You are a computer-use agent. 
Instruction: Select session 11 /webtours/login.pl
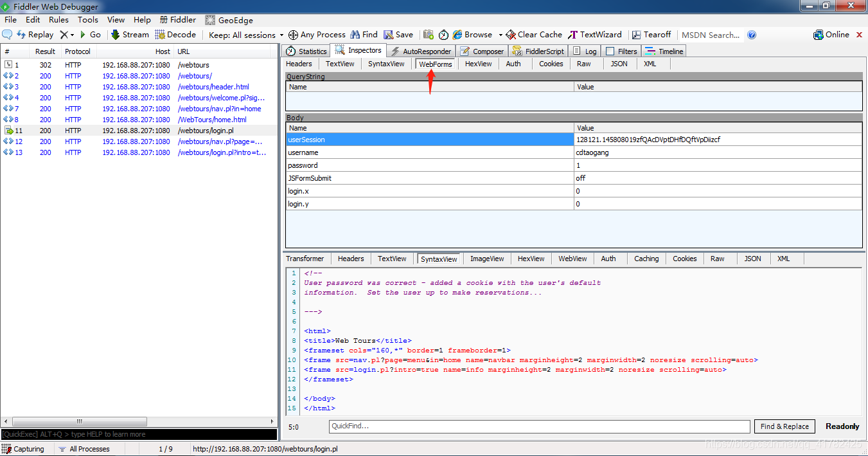tap(139, 131)
